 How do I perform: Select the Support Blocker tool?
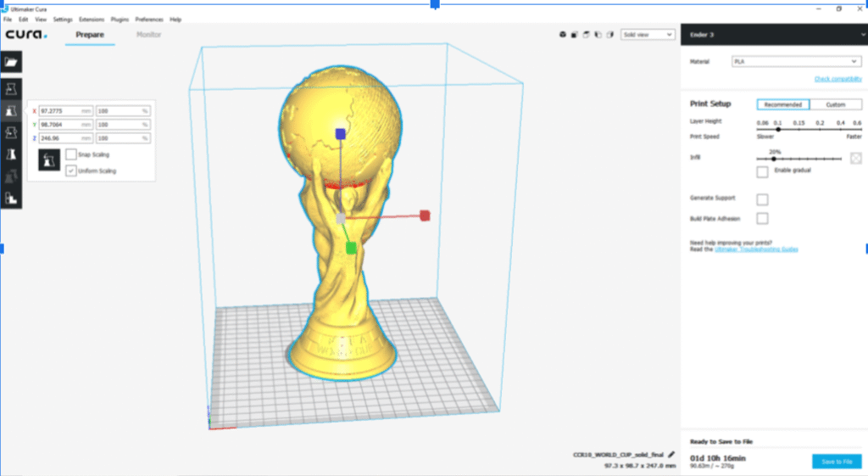(11, 198)
